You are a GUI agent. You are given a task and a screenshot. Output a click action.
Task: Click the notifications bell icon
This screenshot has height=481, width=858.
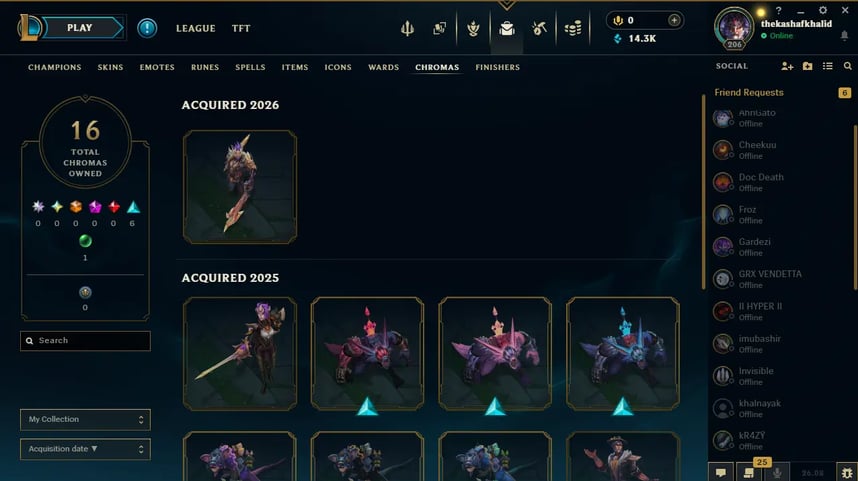(844, 36)
